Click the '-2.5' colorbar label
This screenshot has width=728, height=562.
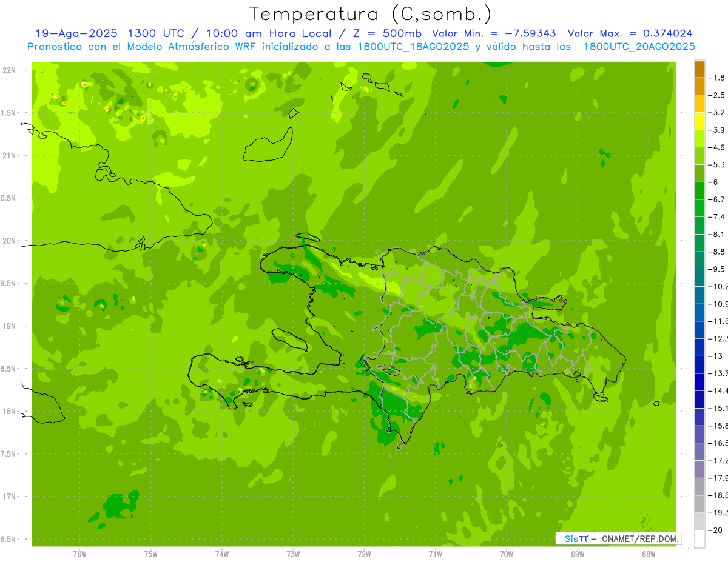coord(718,95)
